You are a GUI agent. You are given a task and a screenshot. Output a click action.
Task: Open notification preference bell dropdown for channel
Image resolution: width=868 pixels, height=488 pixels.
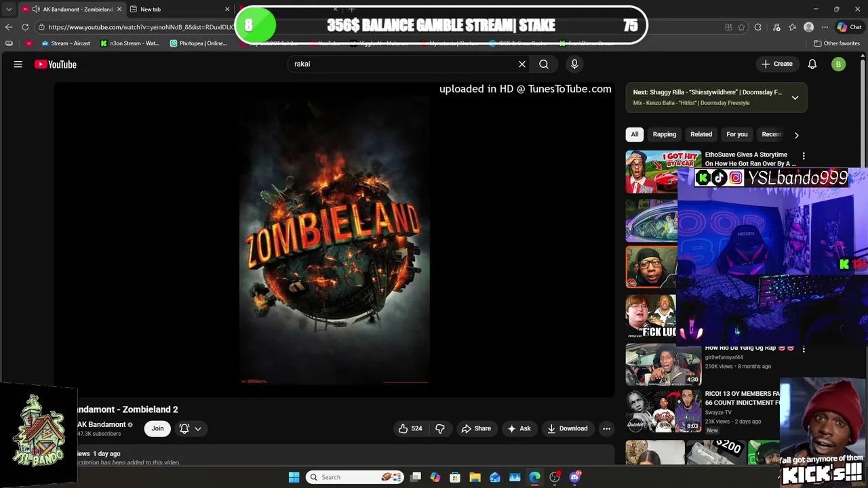coord(191,428)
